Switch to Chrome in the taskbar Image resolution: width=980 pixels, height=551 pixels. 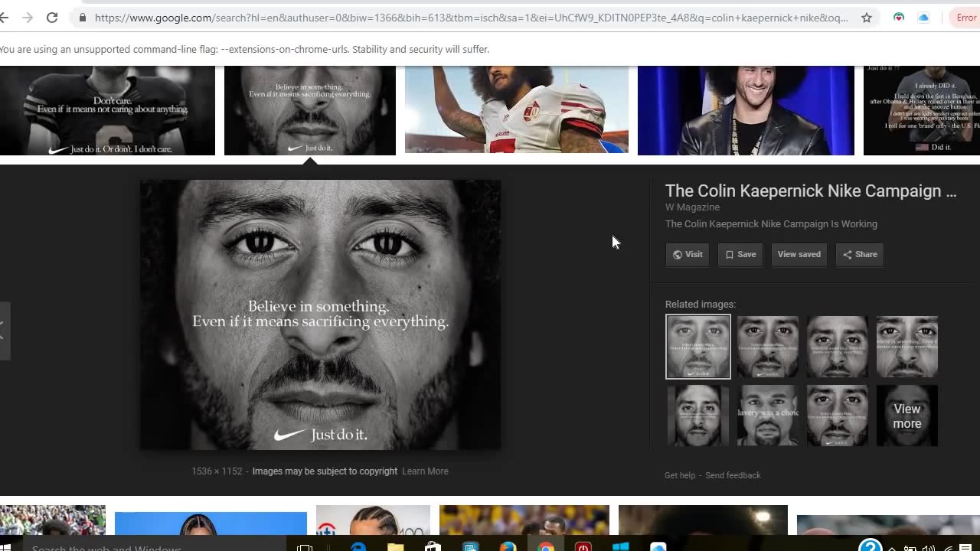[545, 548]
